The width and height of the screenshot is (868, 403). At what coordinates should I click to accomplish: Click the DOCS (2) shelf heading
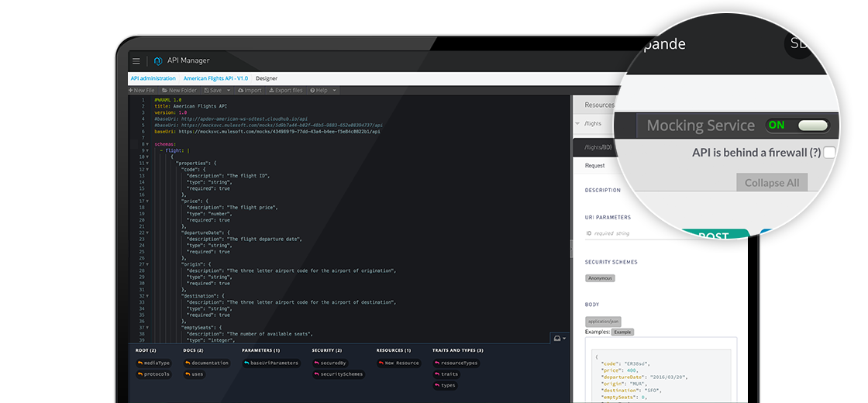[193, 350]
